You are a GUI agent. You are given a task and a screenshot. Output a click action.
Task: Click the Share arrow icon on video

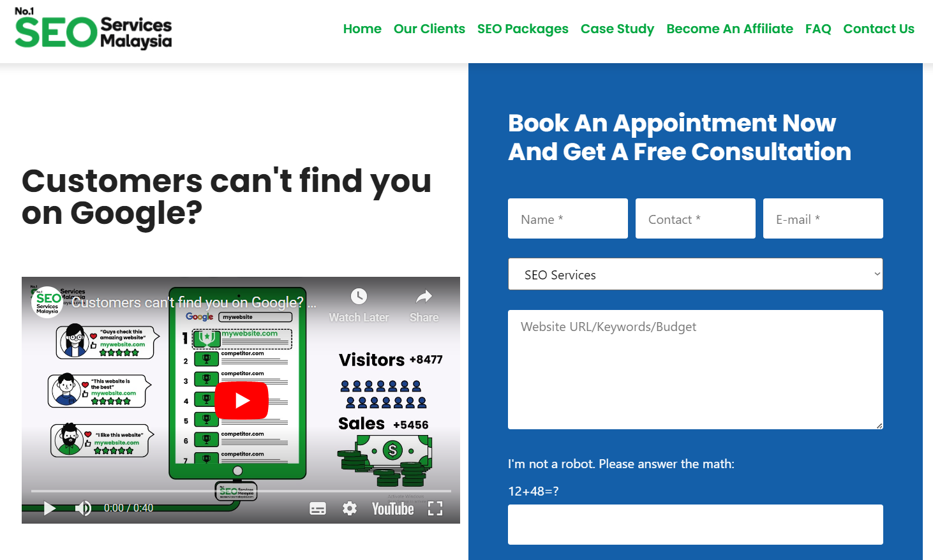[424, 297]
